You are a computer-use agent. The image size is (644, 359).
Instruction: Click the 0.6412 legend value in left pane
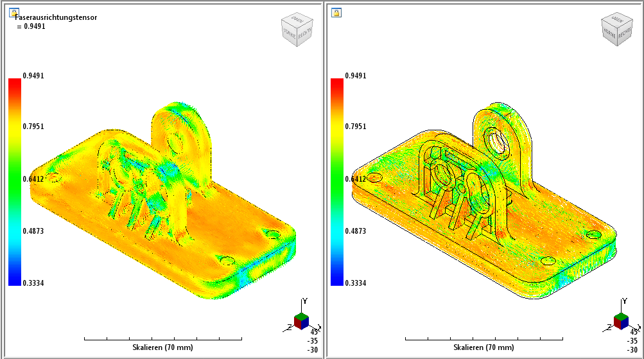click(33, 179)
